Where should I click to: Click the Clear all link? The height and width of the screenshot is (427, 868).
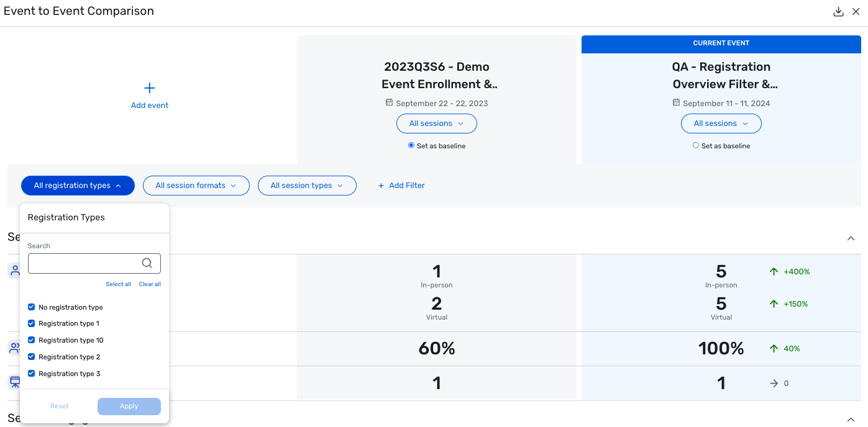[150, 284]
